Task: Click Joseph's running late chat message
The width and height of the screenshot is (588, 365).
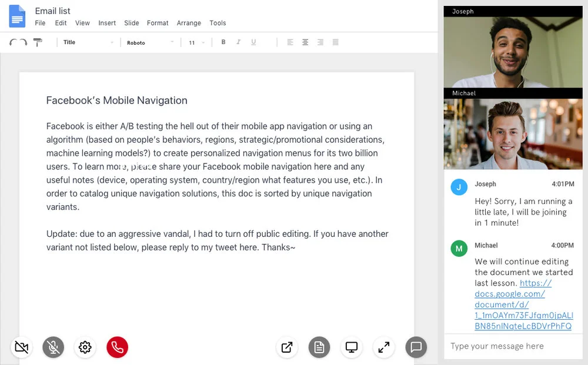Action: pyautogui.click(x=523, y=212)
